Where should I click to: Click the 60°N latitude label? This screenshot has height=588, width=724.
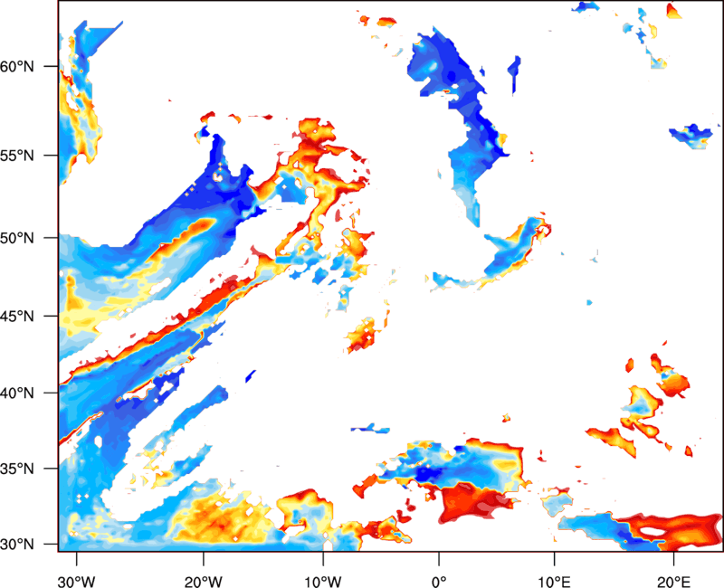[x=17, y=66]
